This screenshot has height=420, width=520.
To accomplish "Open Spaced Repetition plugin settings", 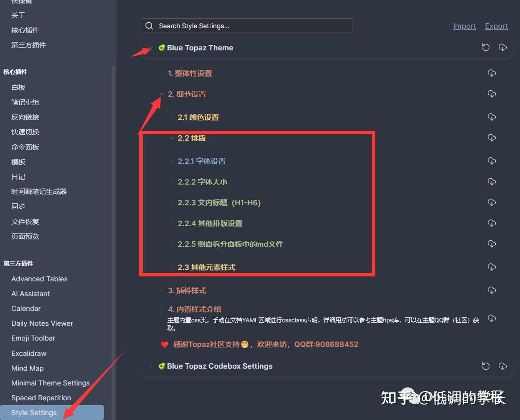I will coord(41,398).
